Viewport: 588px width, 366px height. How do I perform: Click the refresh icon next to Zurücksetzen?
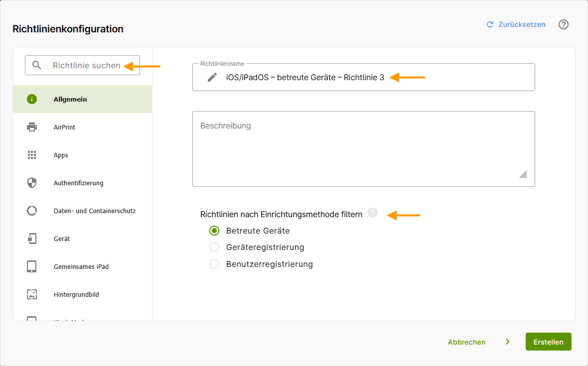coord(490,24)
